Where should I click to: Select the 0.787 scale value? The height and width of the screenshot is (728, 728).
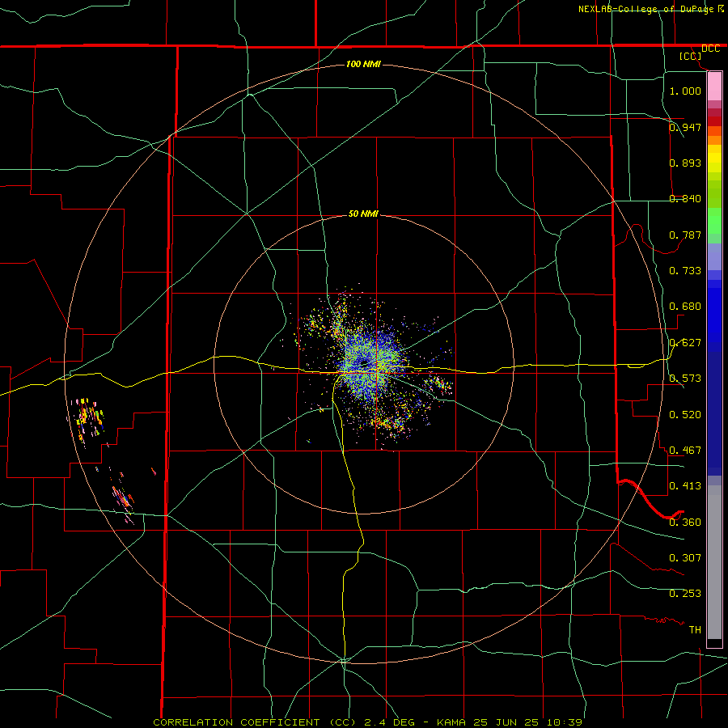(x=685, y=235)
